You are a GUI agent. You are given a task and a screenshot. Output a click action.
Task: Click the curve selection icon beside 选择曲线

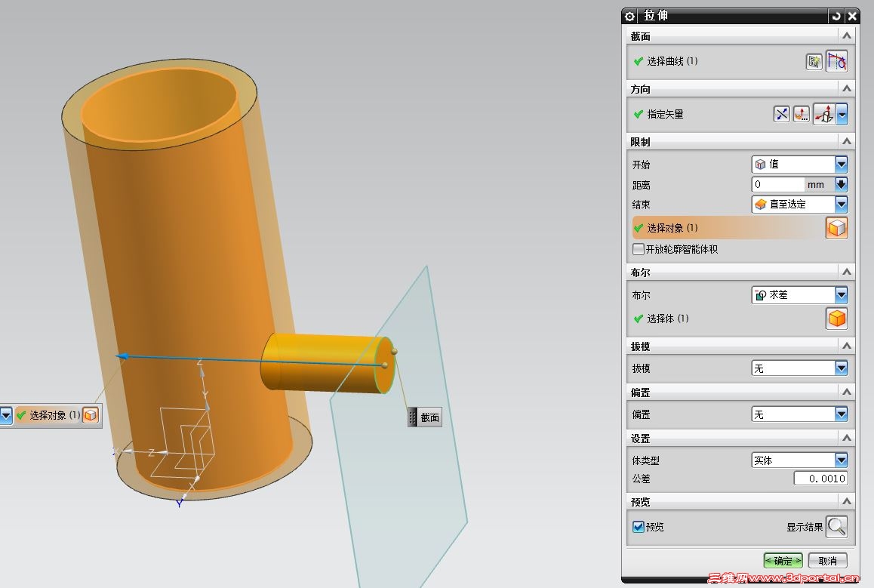point(837,61)
